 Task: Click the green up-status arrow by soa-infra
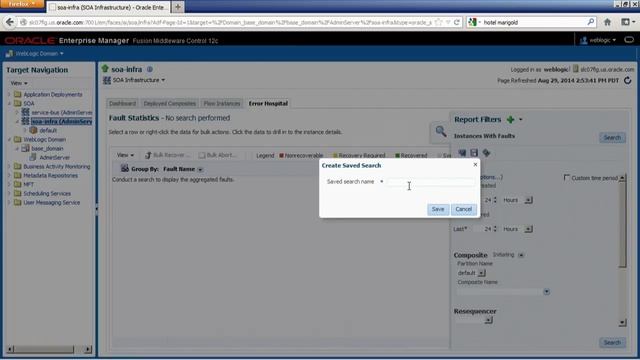pyautogui.click(x=105, y=69)
